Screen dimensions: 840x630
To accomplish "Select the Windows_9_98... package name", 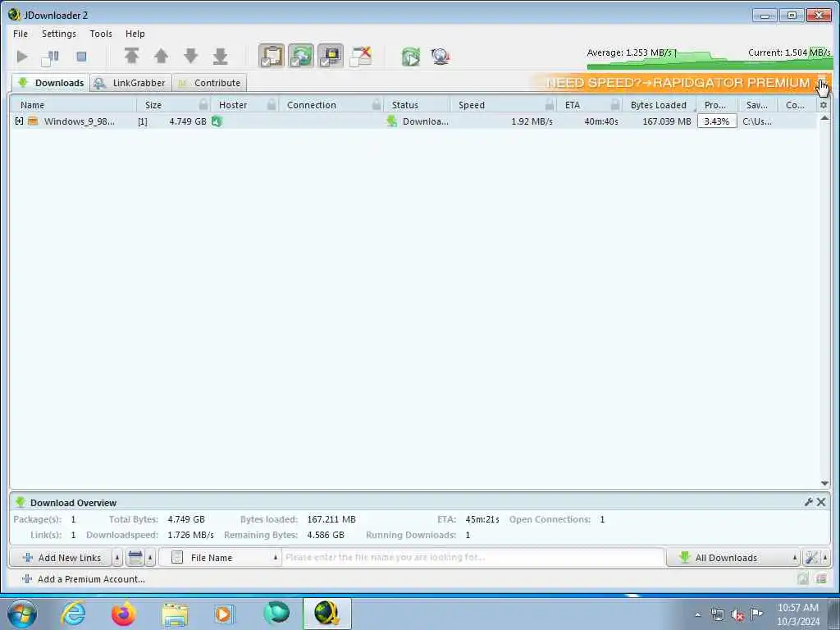I will 80,121.
